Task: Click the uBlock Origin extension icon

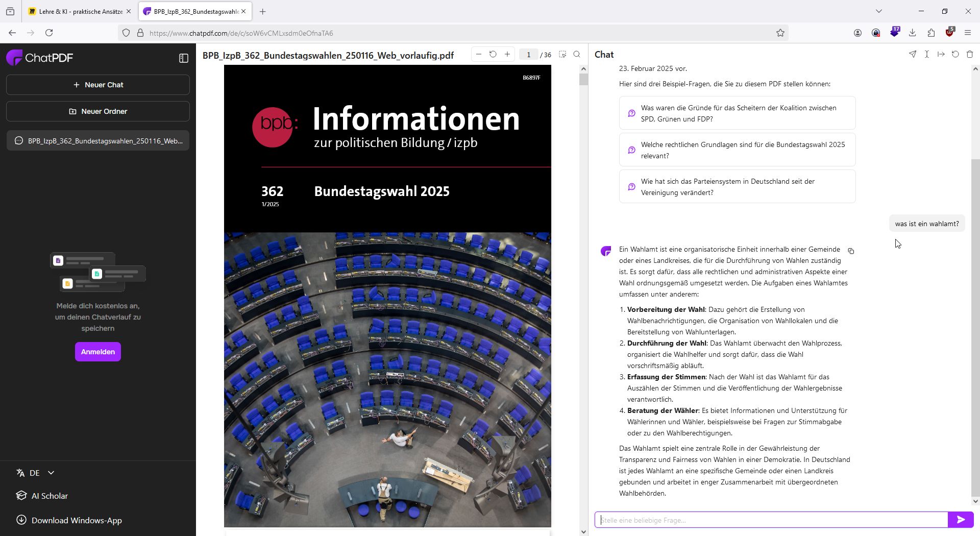Action: click(949, 32)
